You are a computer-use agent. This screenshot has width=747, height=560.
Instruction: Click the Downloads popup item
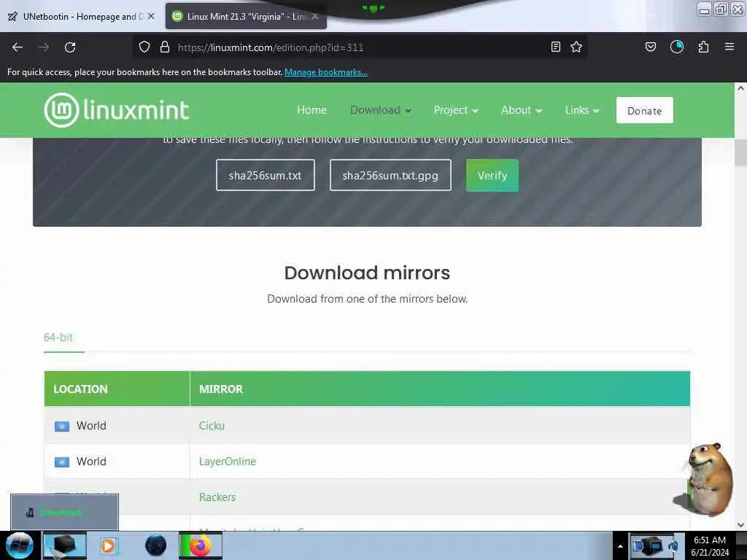64,513
